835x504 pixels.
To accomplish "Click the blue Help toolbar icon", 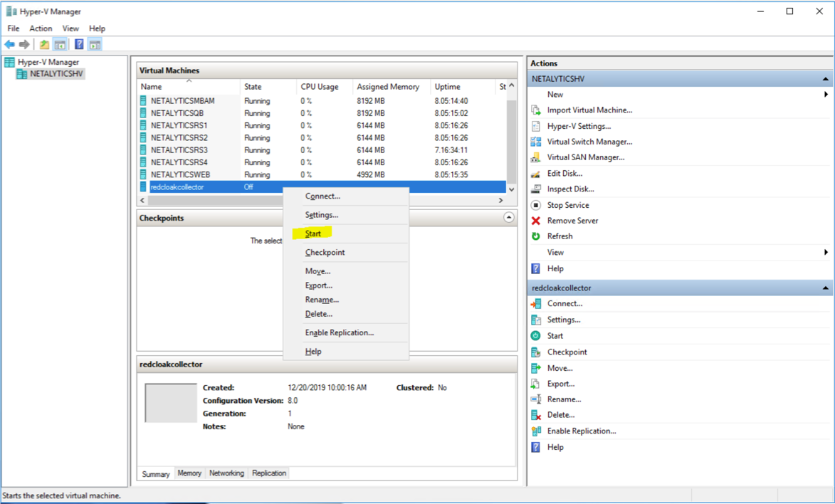I will pos(79,45).
